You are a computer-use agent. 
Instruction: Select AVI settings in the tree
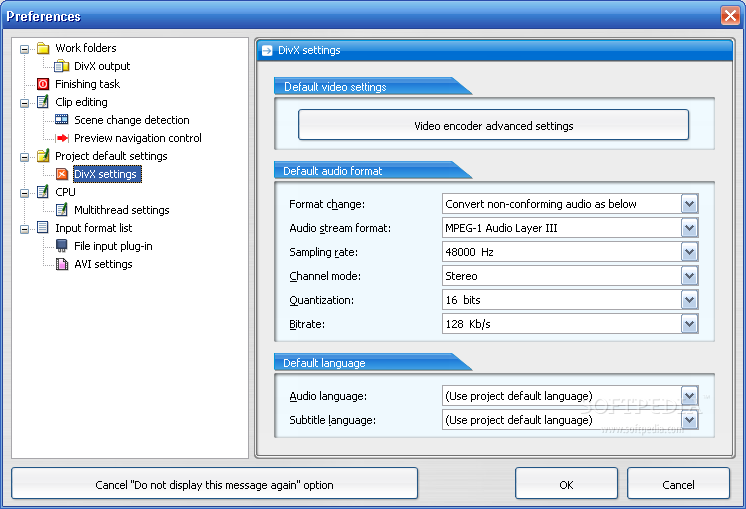pos(103,264)
